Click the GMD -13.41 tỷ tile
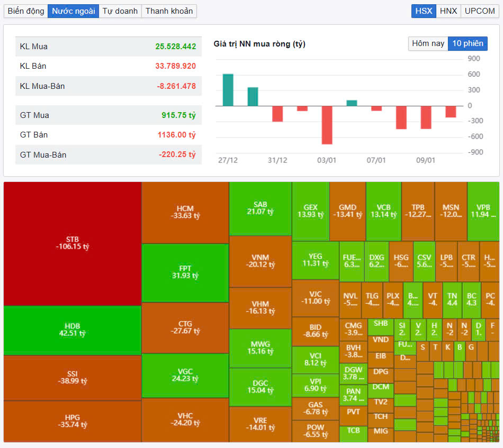 pyautogui.click(x=348, y=212)
